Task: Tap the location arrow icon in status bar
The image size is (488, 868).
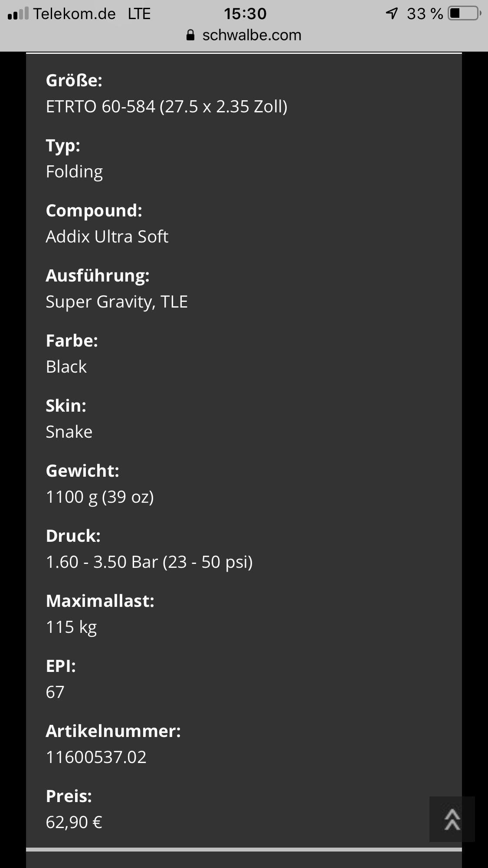Action: click(x=392, y=14)
